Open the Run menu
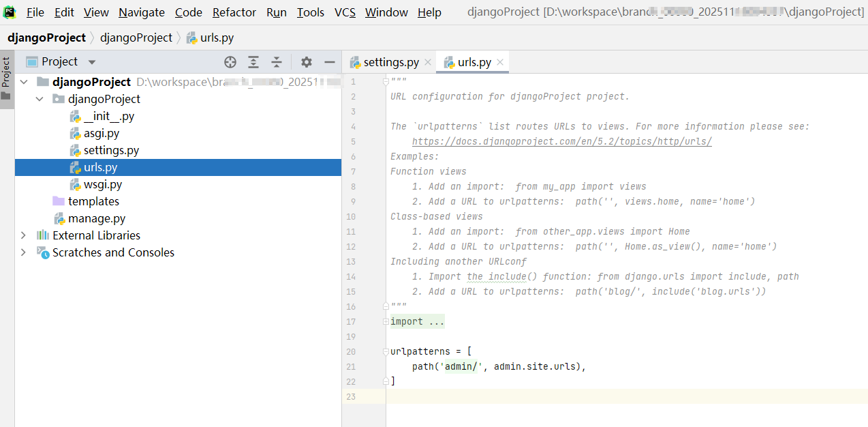 (277, 12)
